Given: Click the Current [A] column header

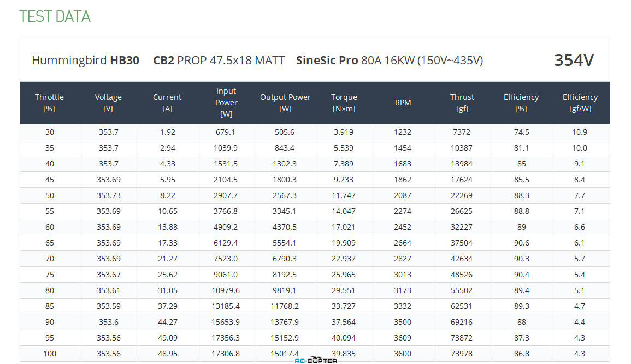Looking at the screenshot, I should pyautogui.click(x=167, y=103).
